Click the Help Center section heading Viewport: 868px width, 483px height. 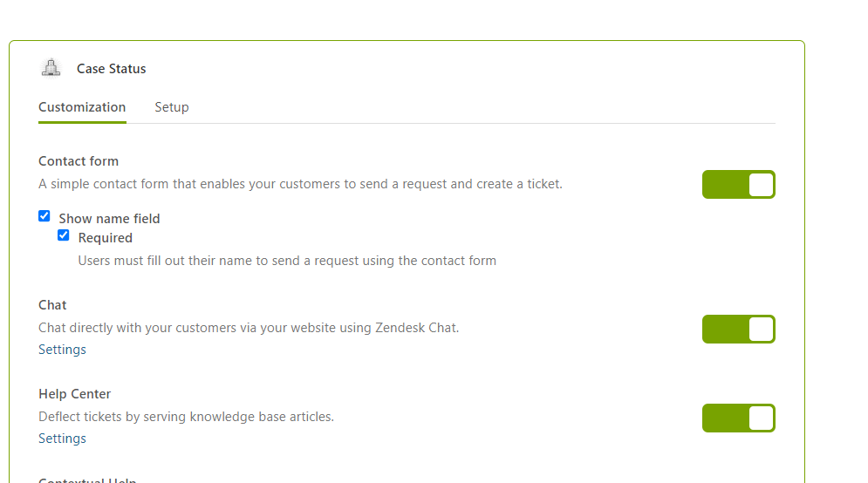pyautogui.click(x=75, y=394)
